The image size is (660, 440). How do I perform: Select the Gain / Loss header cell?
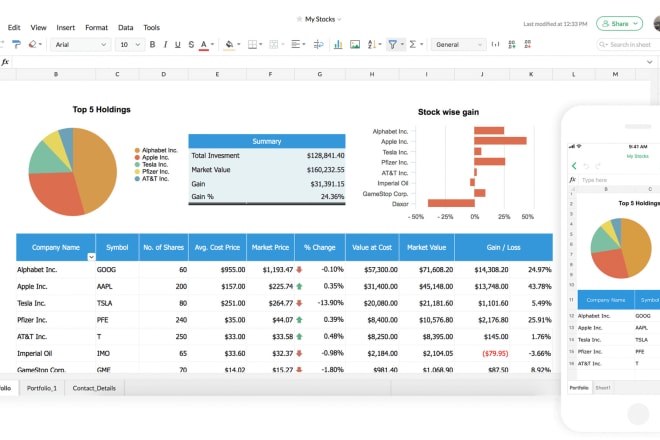click(x=503, y=247)
